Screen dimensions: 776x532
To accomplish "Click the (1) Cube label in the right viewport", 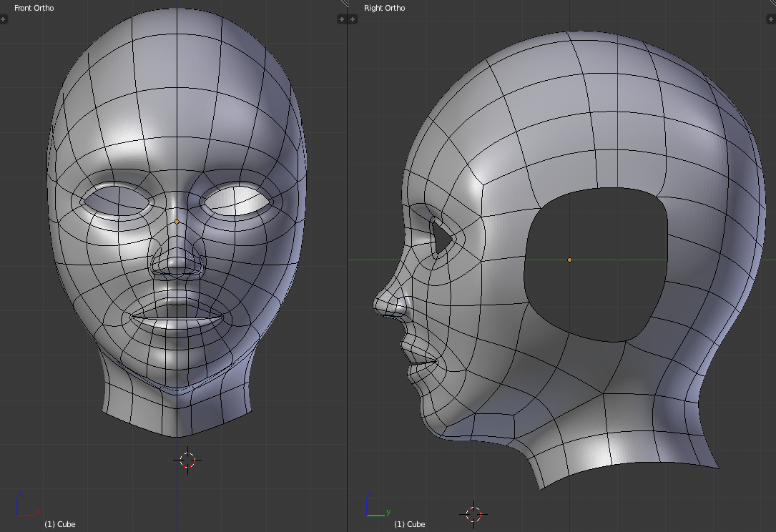I will coord(409,524).
